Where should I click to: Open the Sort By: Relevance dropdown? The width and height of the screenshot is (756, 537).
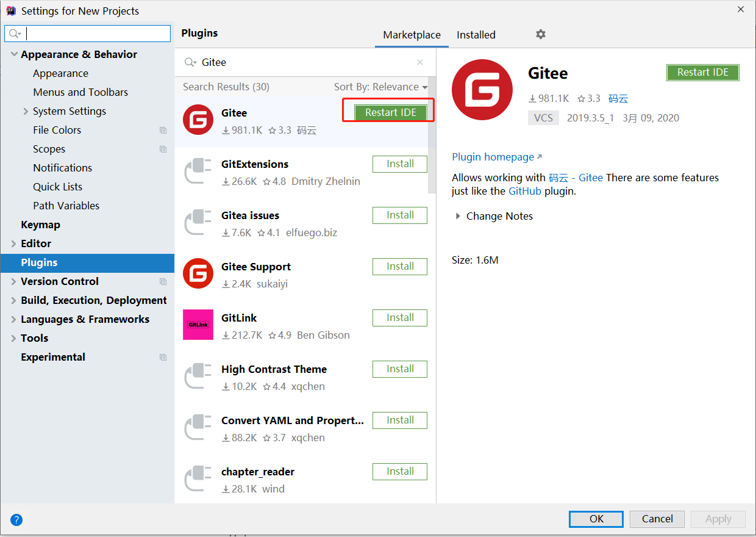click(380, 87)
